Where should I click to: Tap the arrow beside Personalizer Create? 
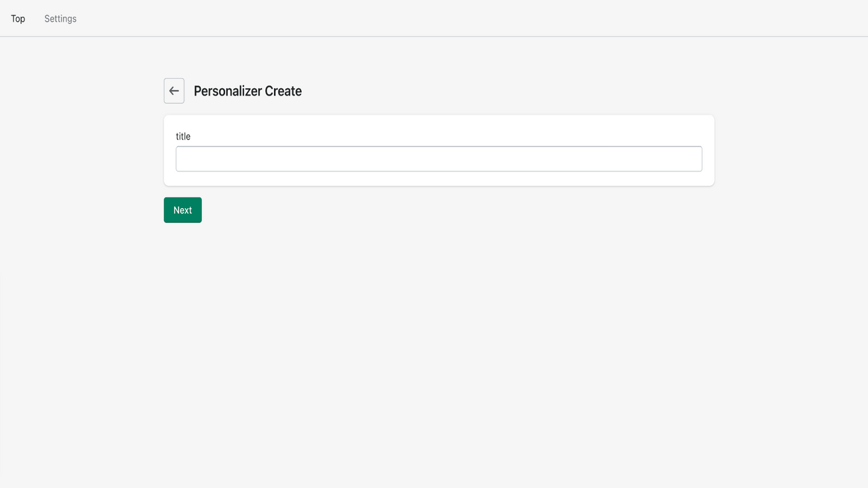point(174,90)
